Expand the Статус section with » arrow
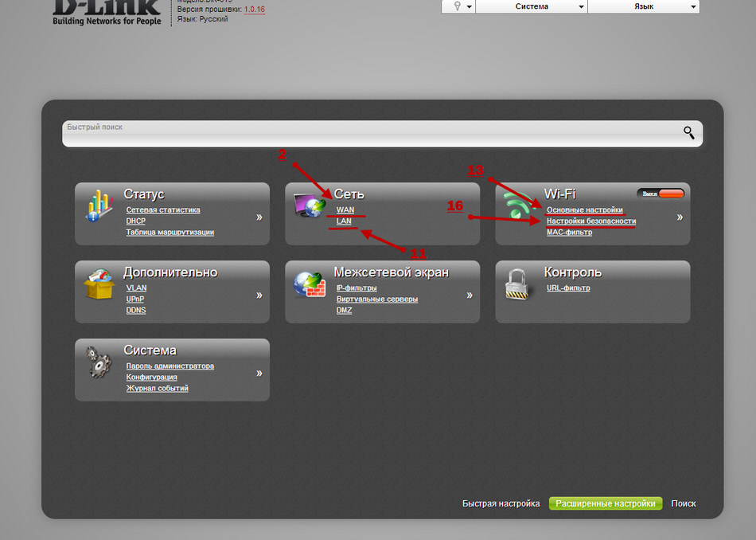The width and height of the screenshot is (756, 540). [259, 217]
